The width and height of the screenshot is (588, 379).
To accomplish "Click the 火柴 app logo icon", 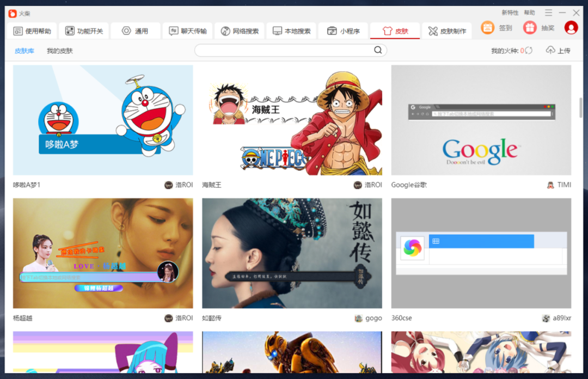I will point(13,14).
